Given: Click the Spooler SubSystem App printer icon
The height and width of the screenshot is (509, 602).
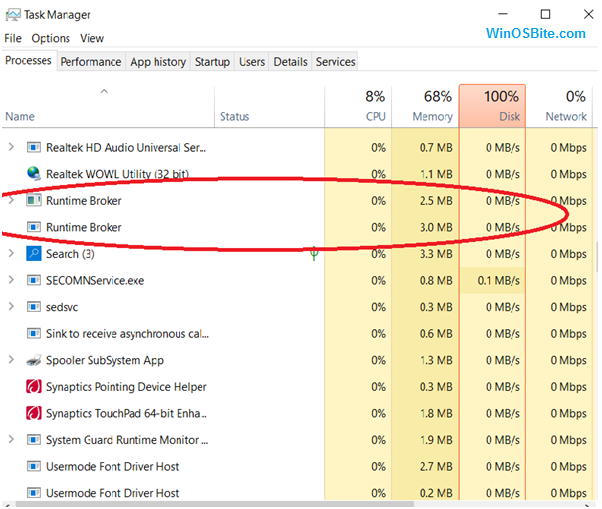Looking at the screenshot, I should click(x=34, y=360).
